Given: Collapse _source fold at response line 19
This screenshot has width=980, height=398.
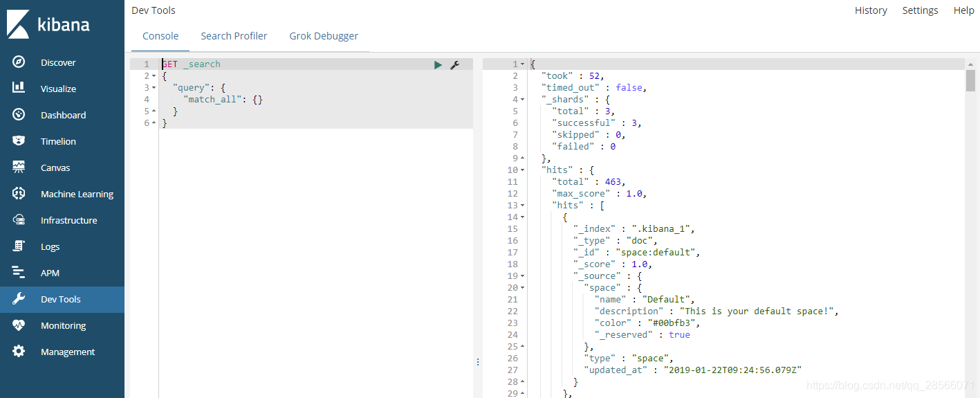Looking at the screenshot, I should pos(522,276).
